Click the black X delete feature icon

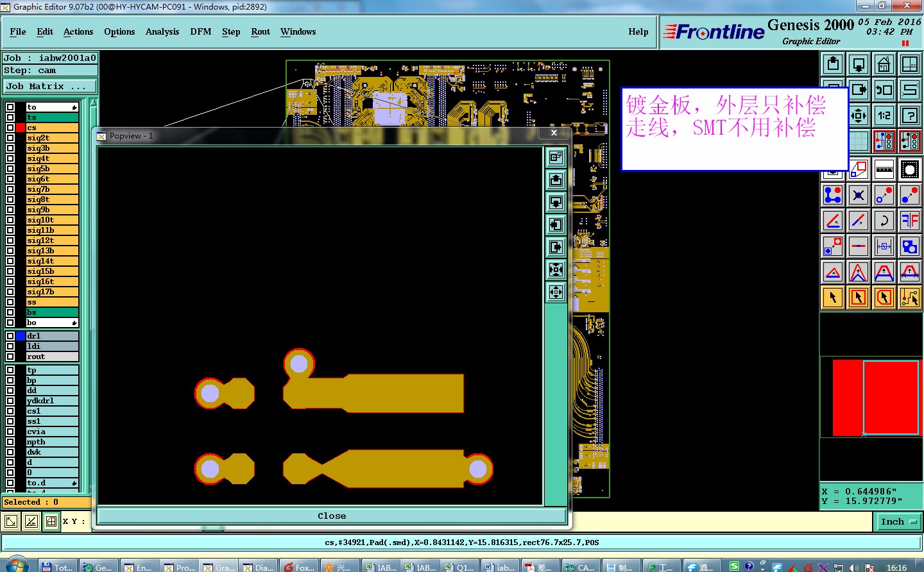click(859, 195)
